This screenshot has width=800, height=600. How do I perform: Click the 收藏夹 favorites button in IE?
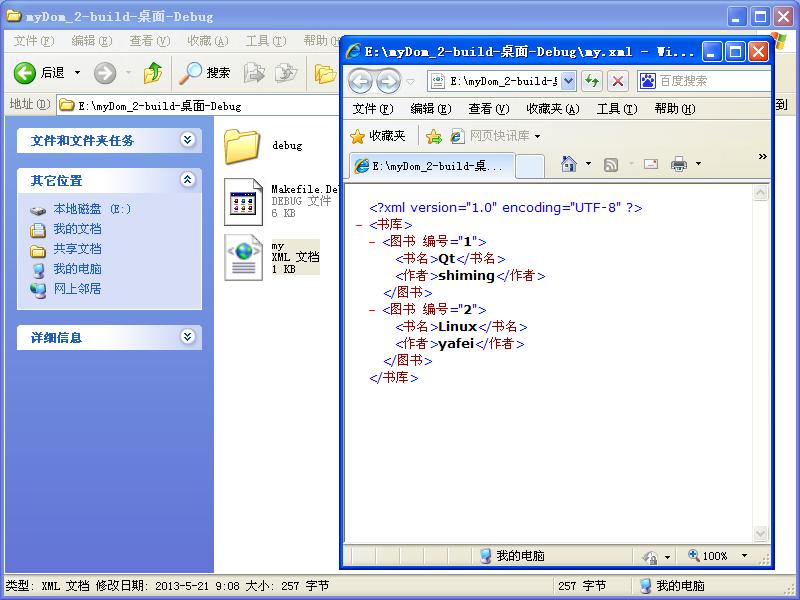tap(377, 136)
